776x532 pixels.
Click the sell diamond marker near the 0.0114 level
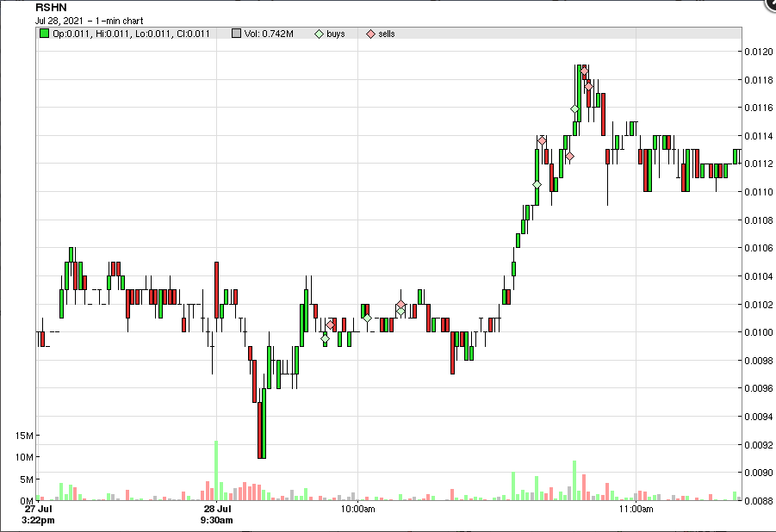click(542, 140)
